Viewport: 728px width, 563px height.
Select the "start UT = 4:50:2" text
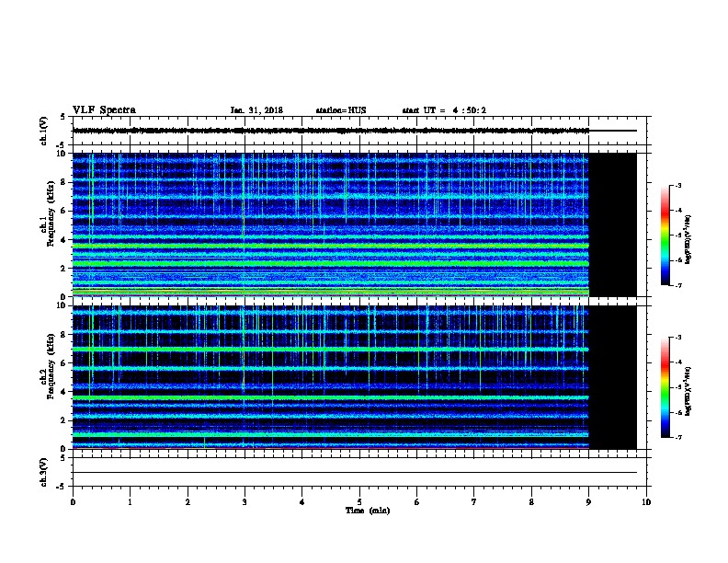pos(444,110)
